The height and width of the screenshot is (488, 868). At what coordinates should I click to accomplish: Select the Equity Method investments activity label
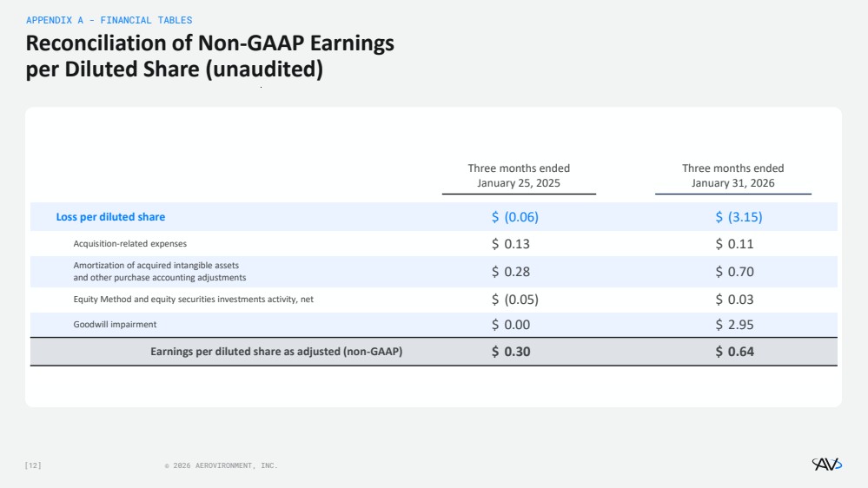(x=193, y=300)
